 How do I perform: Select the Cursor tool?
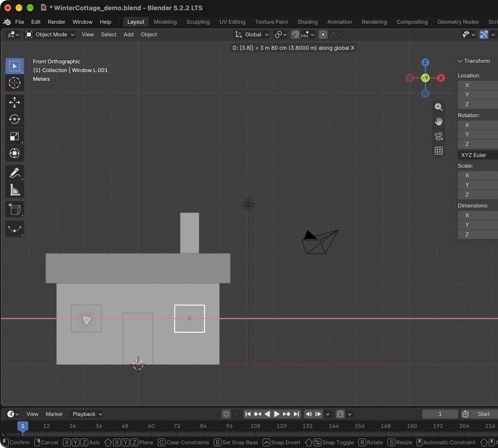[x=15, y=83]
